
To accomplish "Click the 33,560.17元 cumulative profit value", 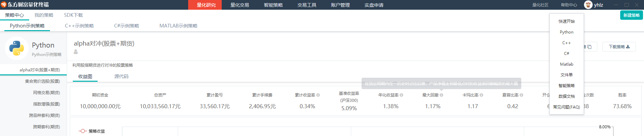I will coord(215,106).
